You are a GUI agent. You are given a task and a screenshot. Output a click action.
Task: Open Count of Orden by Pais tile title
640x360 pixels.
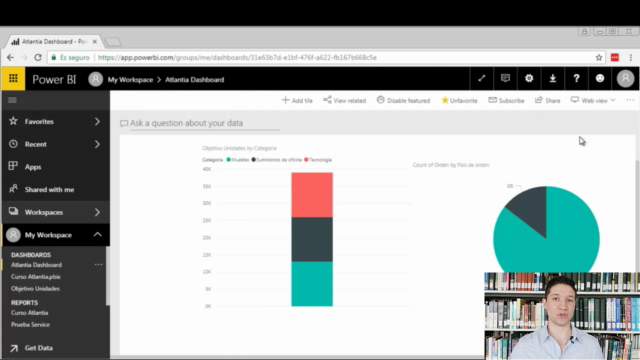(451, 165)
